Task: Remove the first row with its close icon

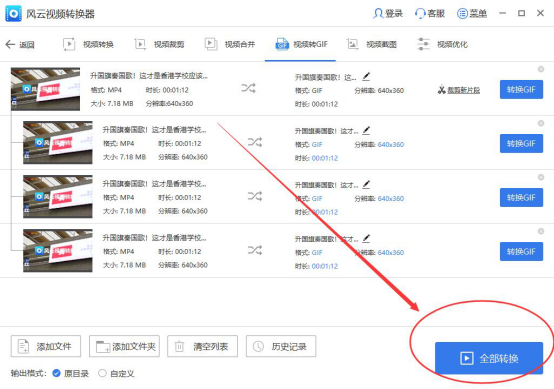Action: point(541,69)
